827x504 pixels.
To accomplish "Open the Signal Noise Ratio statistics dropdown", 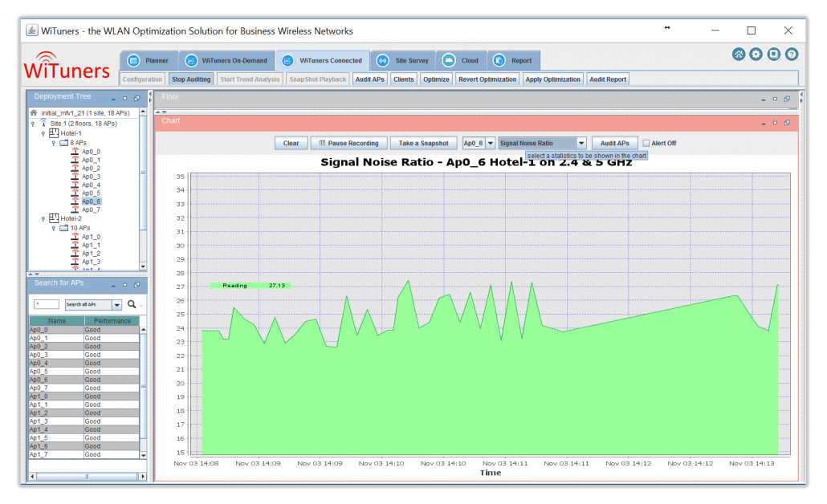I will click(581, 143).
